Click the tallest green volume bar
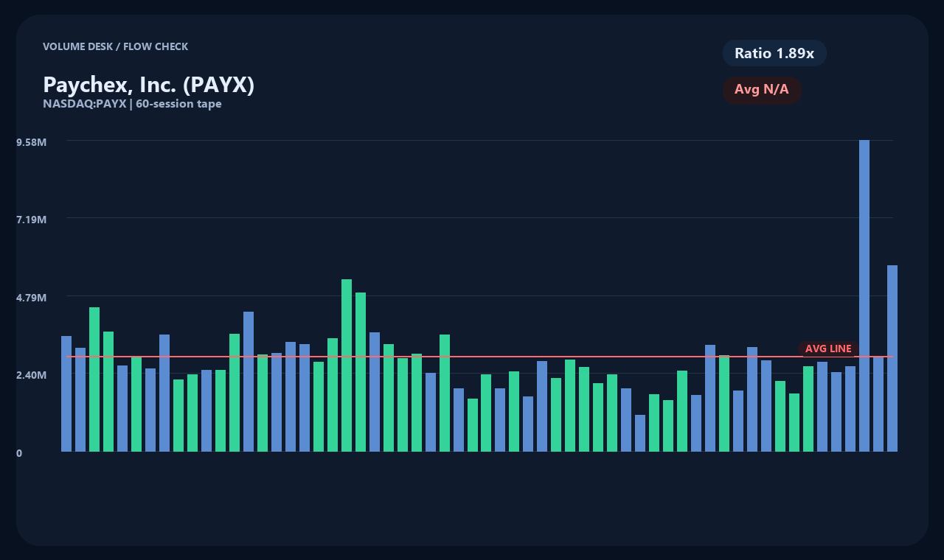The image size is (944, 560). pyautogui.click(x=347, y=365)
